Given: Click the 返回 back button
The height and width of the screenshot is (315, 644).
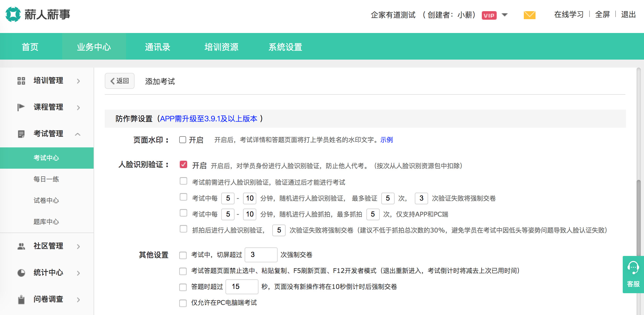Looking at the screenshot, I should tap(120, 81).
